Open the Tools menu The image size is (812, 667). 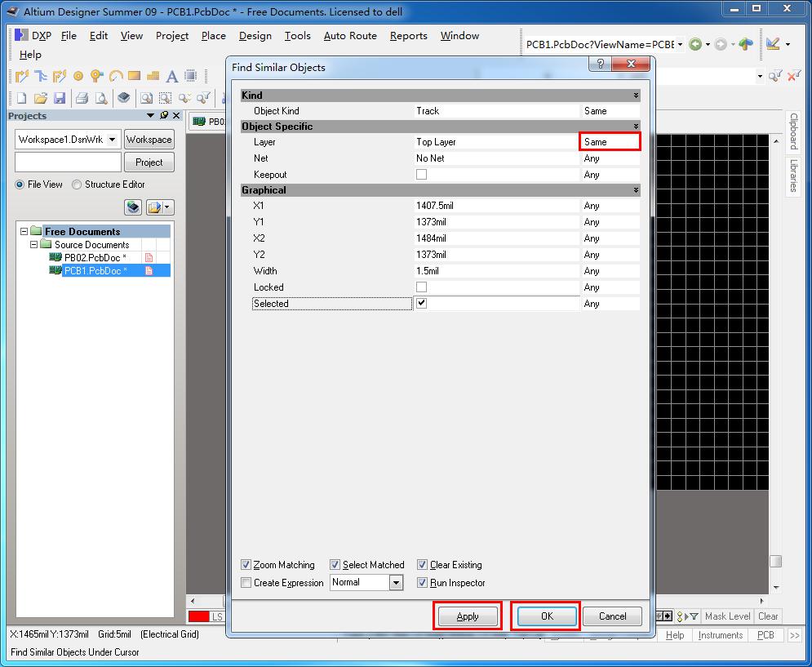297,36
